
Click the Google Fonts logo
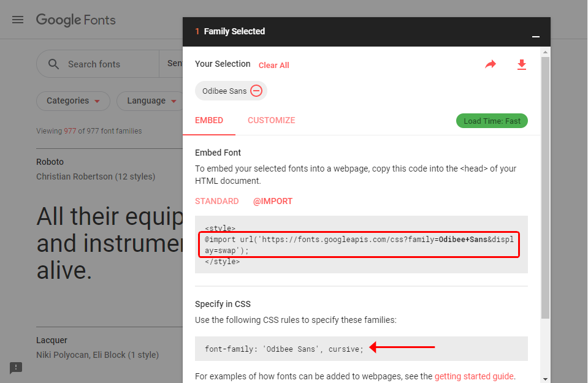tap(76, 20)
